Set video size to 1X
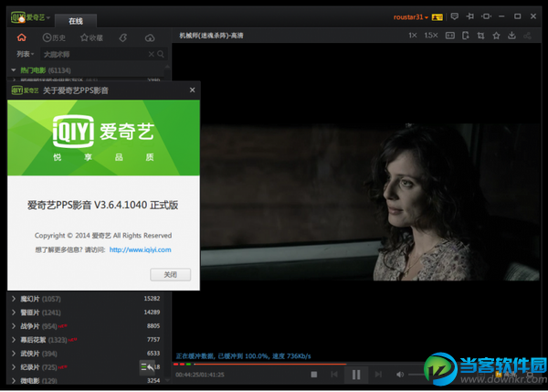Viewport: 548px width, 392px height. point(413,36)
